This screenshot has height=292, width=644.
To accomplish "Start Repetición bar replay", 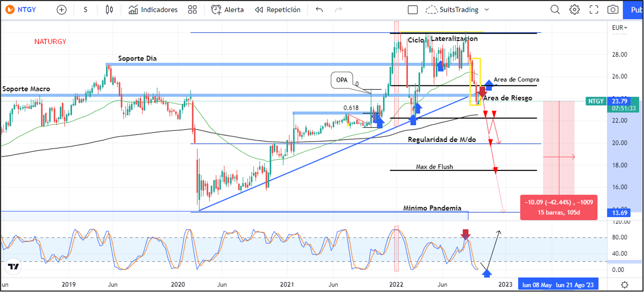I will 277,10.
